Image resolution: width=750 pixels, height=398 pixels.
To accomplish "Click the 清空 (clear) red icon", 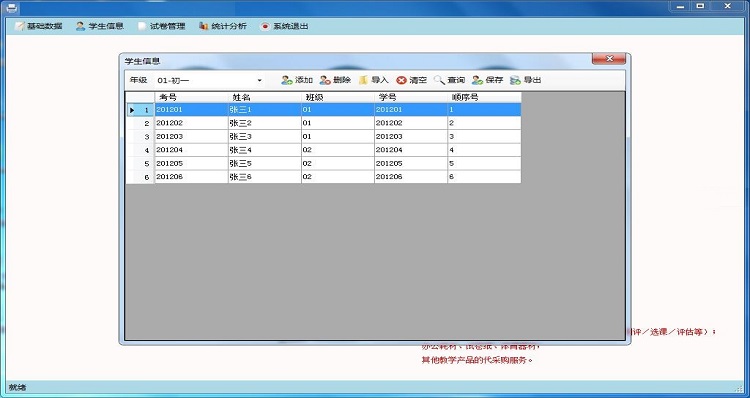I will [x=401, y=80].
